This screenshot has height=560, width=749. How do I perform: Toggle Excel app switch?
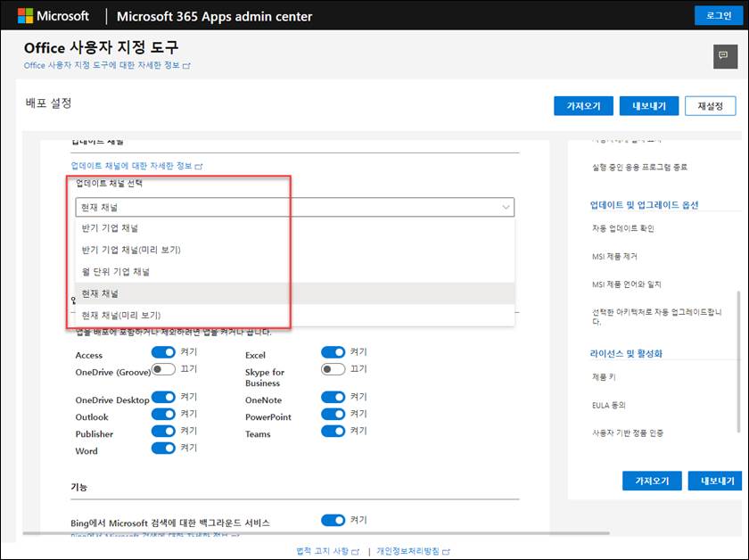[333, 352]
